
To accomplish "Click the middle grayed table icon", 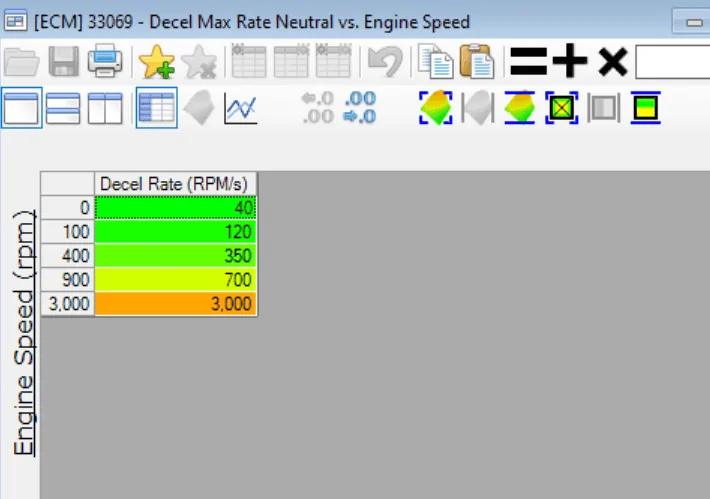I will pyautogui.click(x=291, y=61).
